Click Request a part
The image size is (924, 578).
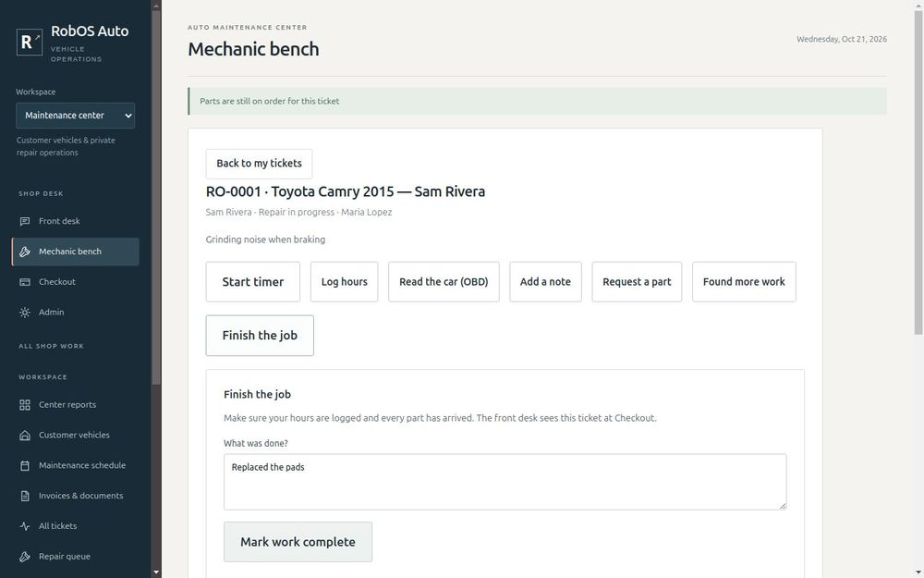pos(637,282)
